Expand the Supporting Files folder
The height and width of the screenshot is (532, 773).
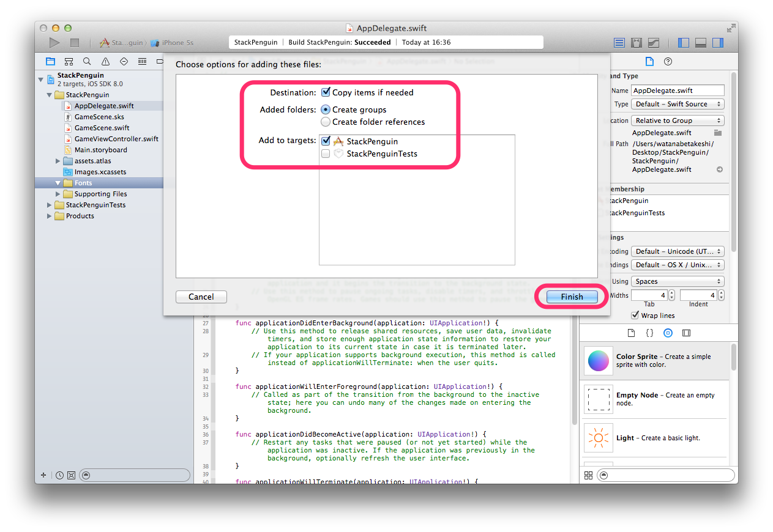click(57, 194)
